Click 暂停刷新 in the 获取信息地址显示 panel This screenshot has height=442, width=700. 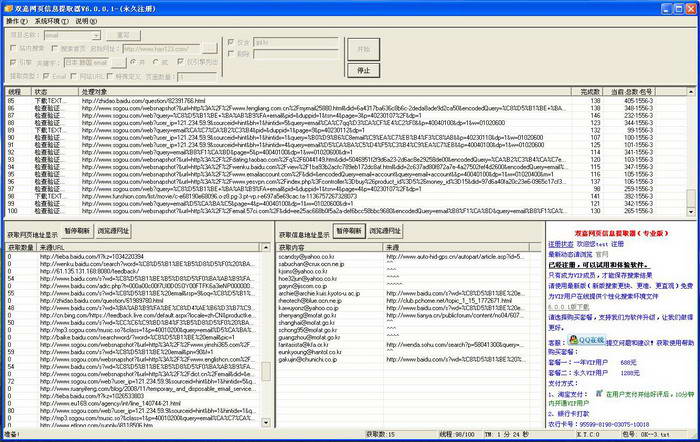[x=349, y=231]
